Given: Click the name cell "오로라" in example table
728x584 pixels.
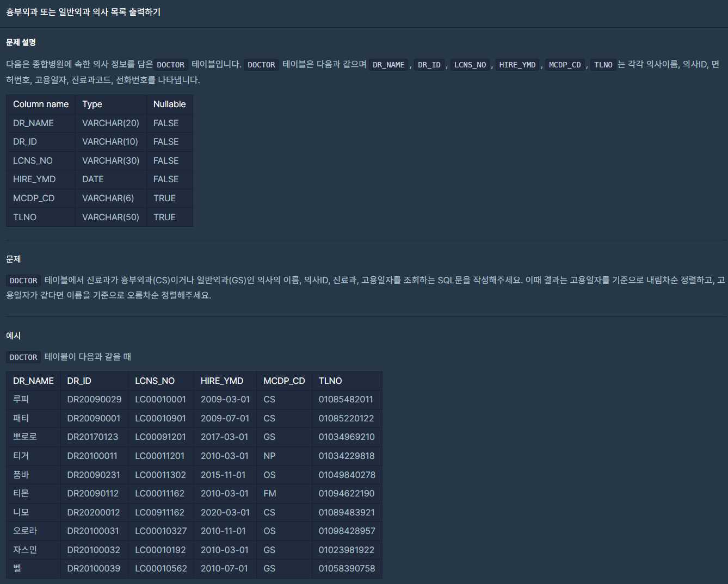Looking at the screenshot, I should click(25, 531).
